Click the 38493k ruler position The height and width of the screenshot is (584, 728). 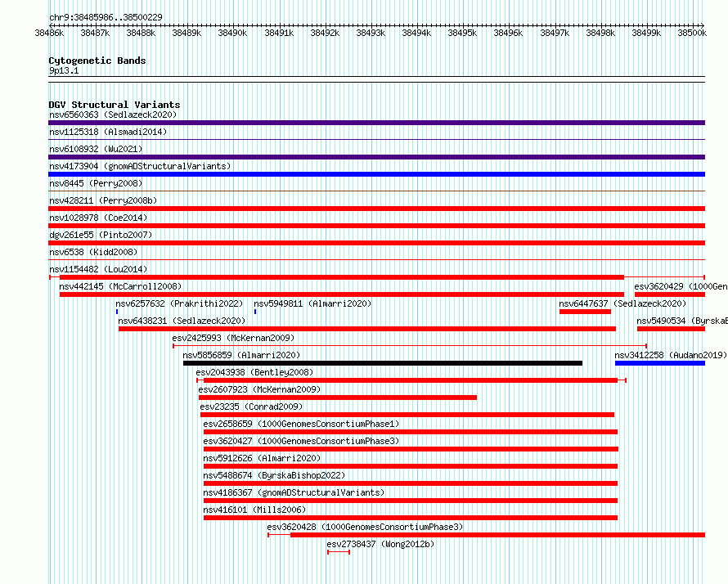click(371, 33)
